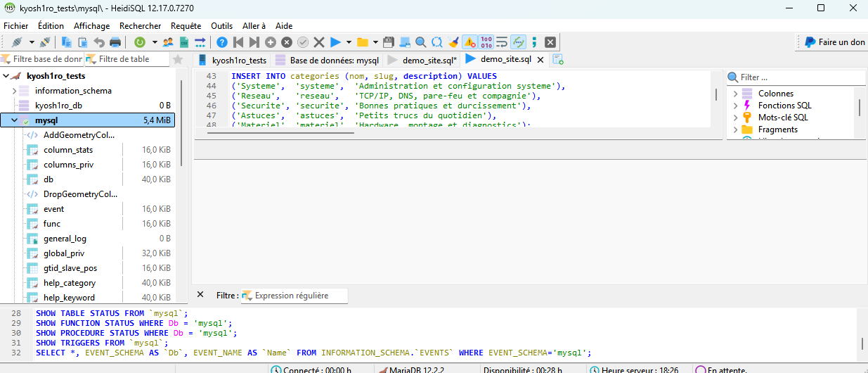Collapse the mysql database node
Image resolution: width=868 pixels, height=373 pixels.
pyautogui.click(x=14, y=120)
